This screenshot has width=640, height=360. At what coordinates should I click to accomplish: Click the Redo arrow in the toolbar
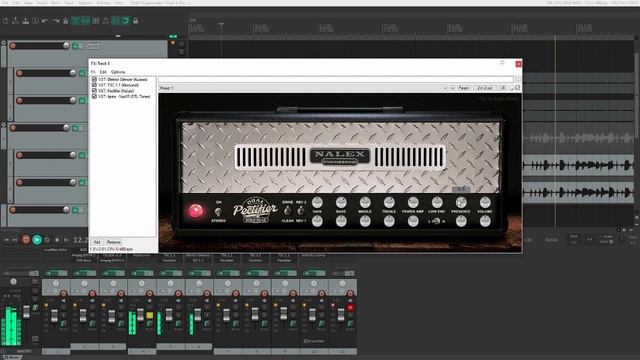pyautogui.click(x=56, y=20)
